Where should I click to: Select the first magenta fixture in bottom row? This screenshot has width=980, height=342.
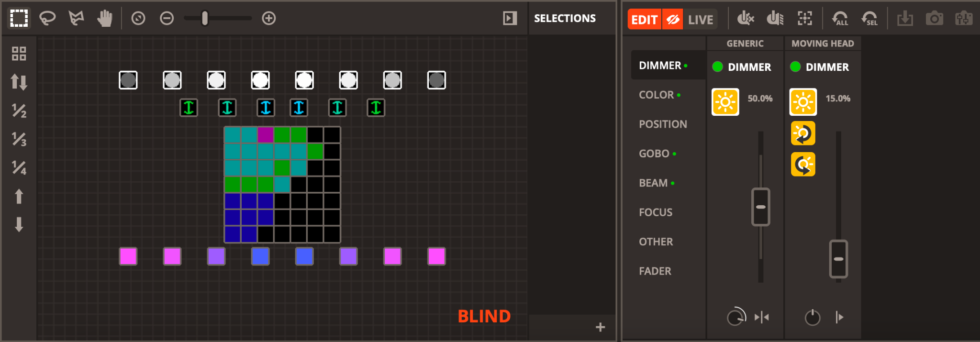[x=128, y=256]
